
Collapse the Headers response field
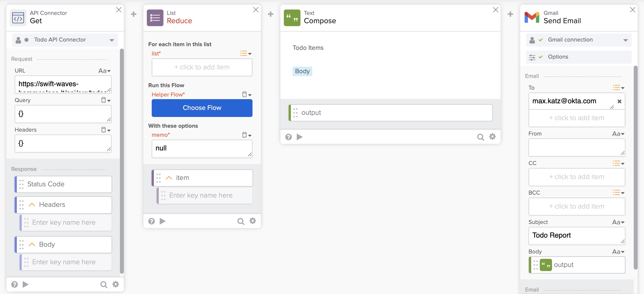pyautogui.click(x=32, y=205)
